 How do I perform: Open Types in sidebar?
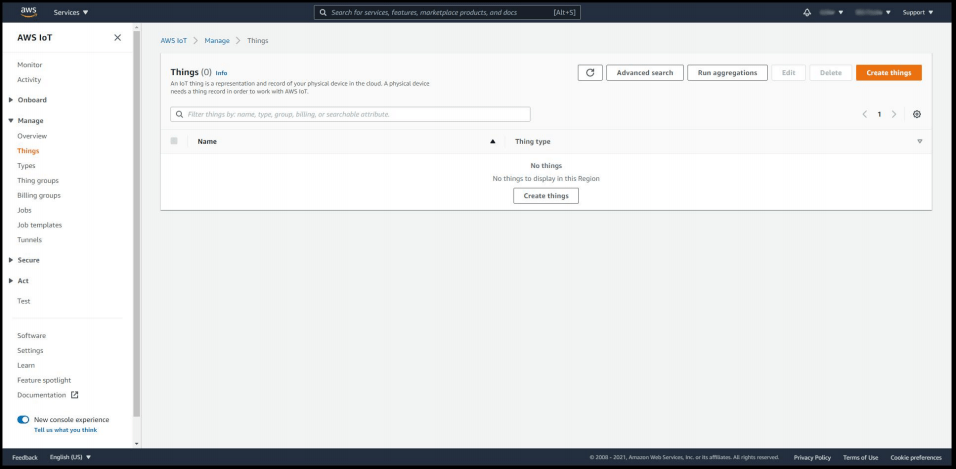click(26, 166)
